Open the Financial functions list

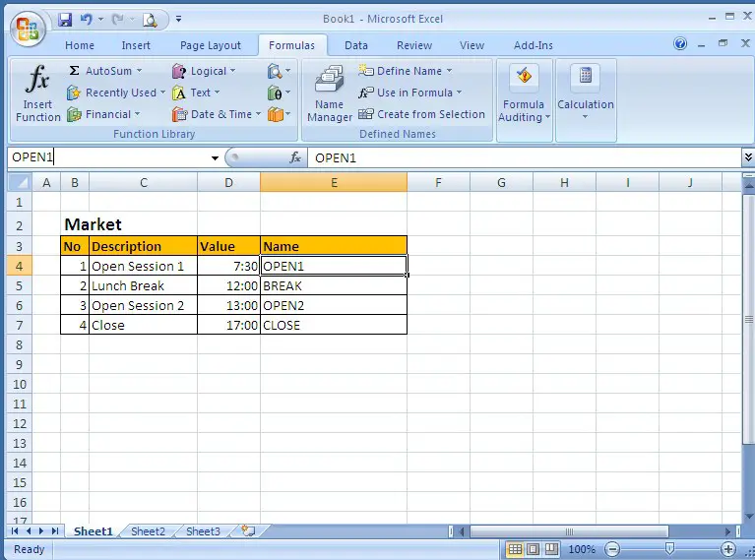[103, 114]
